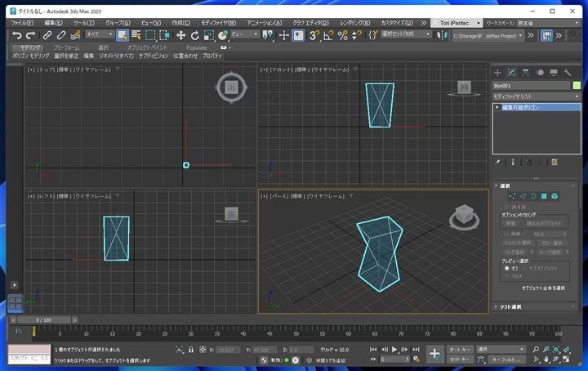Choose the Rectangular Selection Region icon
Viewport: 588px width, 371px height.
tap(150, 36)
